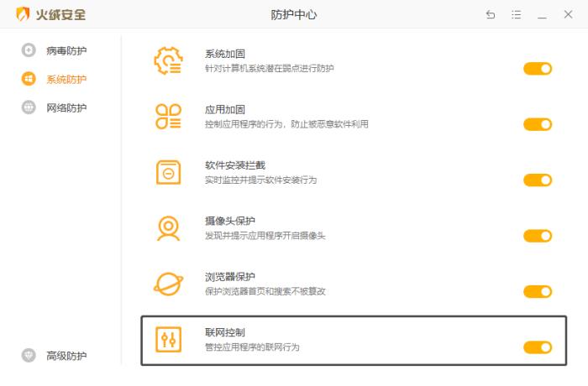588x386 pixels.
Task: Click the 应用加固 apps icon
Action: (x=168, y=117)
